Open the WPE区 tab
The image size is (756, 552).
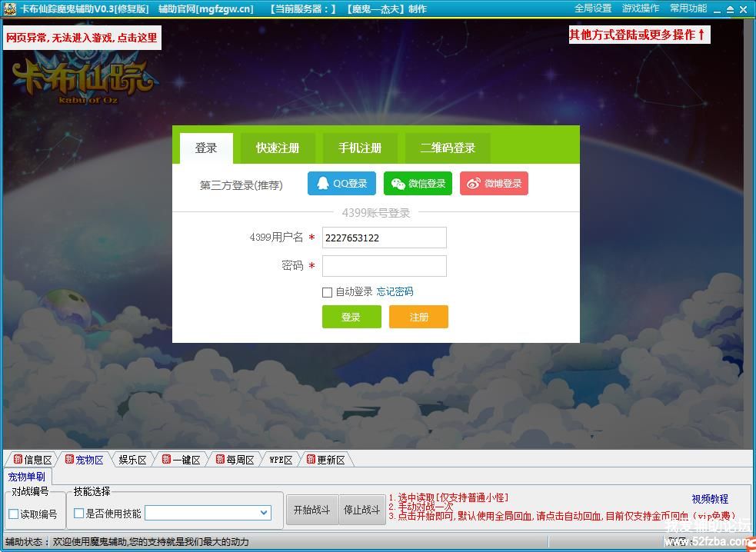point(281,460)
